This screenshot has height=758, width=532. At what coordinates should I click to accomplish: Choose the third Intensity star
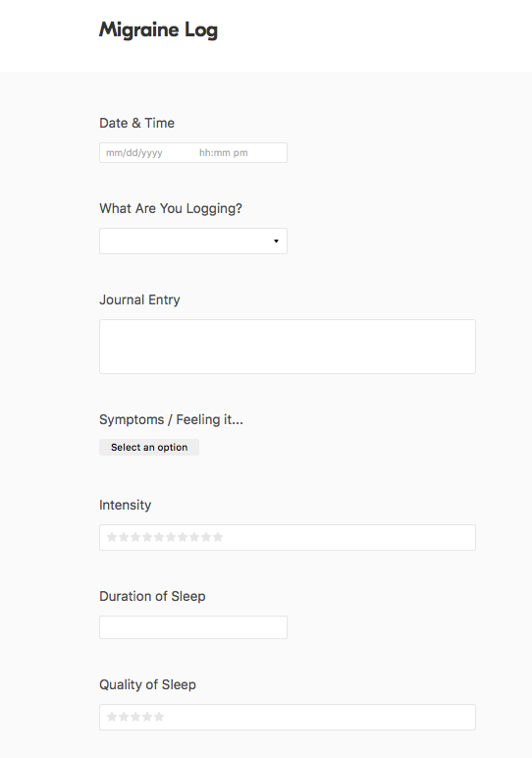click(135, 537)
